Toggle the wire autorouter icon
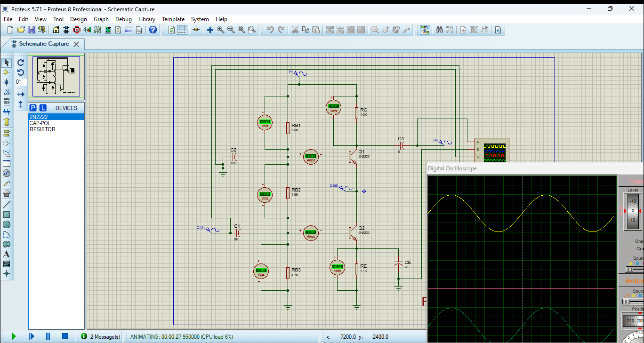 coord(425,30)
